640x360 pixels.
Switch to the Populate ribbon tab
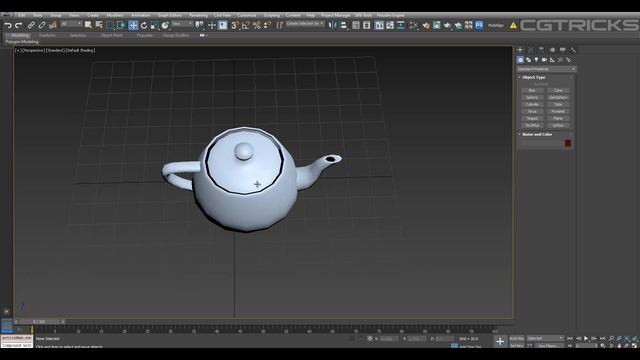coord(144,36)
